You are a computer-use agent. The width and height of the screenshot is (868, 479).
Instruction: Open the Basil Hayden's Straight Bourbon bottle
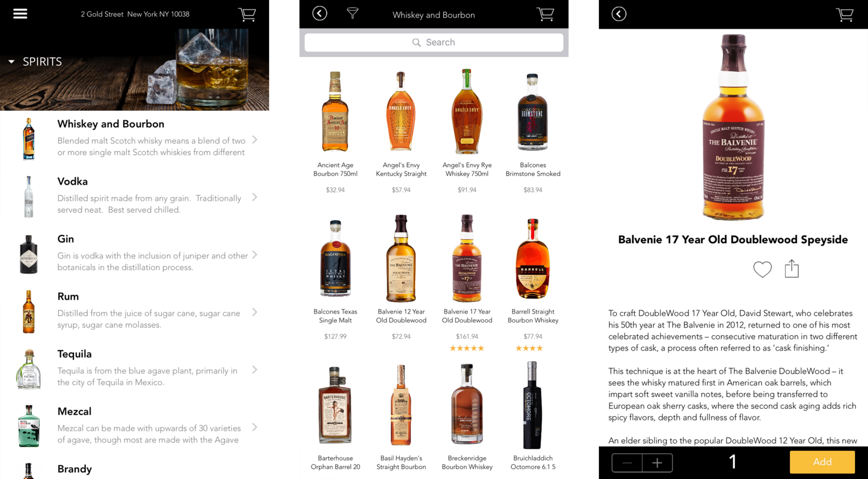[401, 405]
